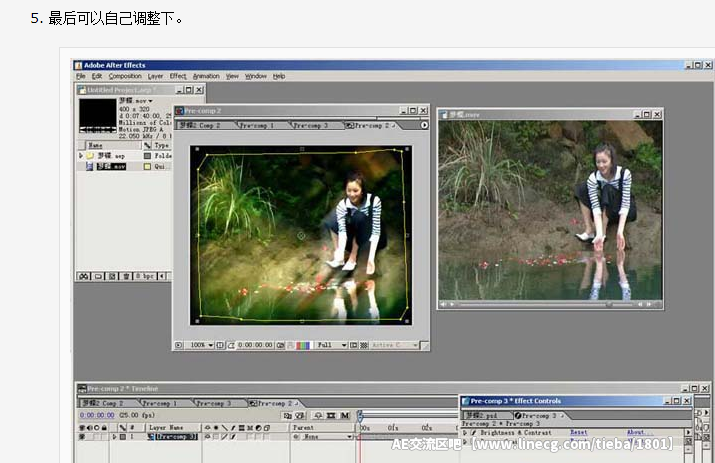The image size is (715, 463).
Task: Toggle region of interest icon in viewer
Action: 353,345
